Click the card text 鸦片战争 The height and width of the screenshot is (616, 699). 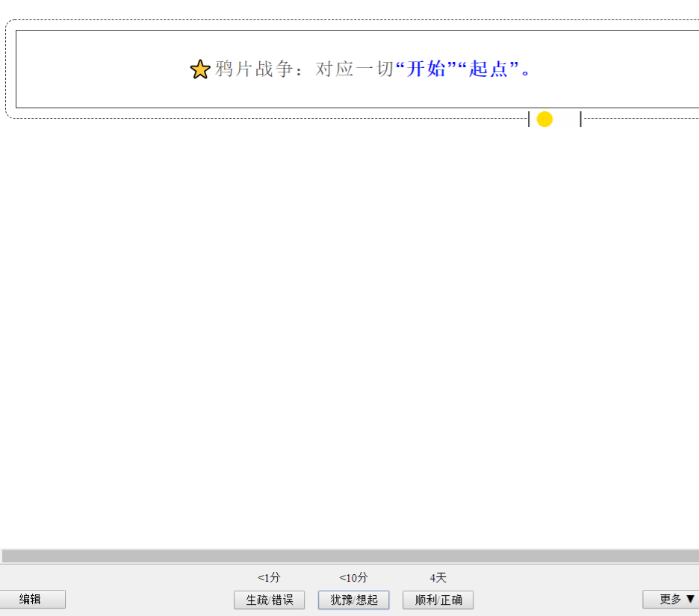click(254, 69)
